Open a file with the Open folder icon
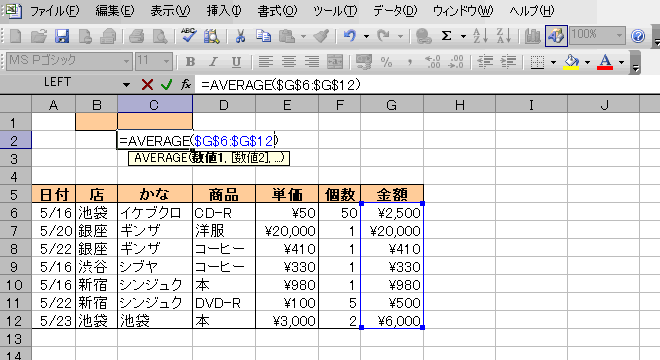The image size is (660, 360). point(39,36)
